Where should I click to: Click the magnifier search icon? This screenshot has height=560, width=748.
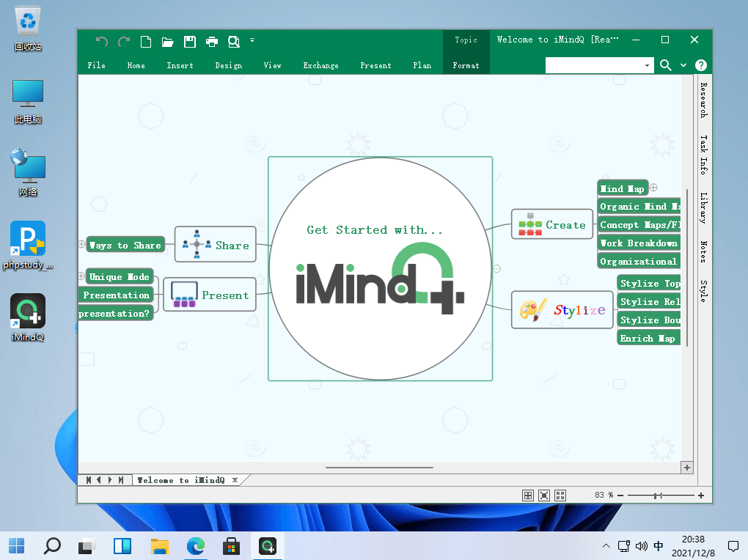point(665,65)
